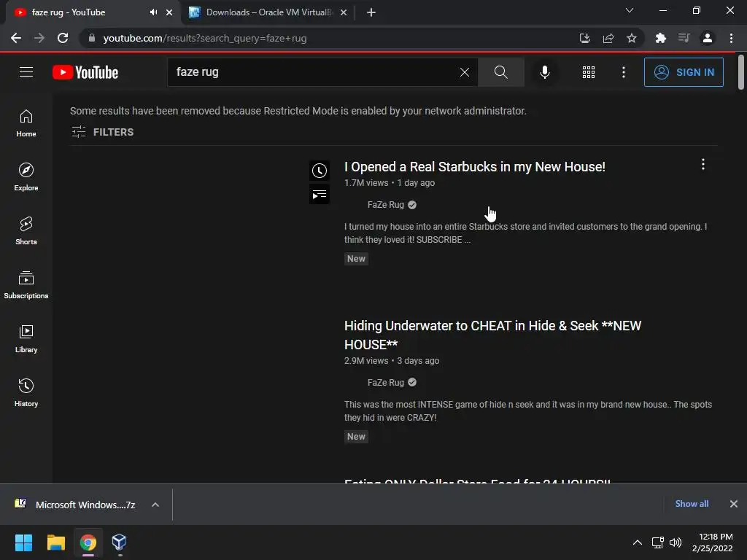
Task: Clear the faze rug search text
Action: pos(465,72)
